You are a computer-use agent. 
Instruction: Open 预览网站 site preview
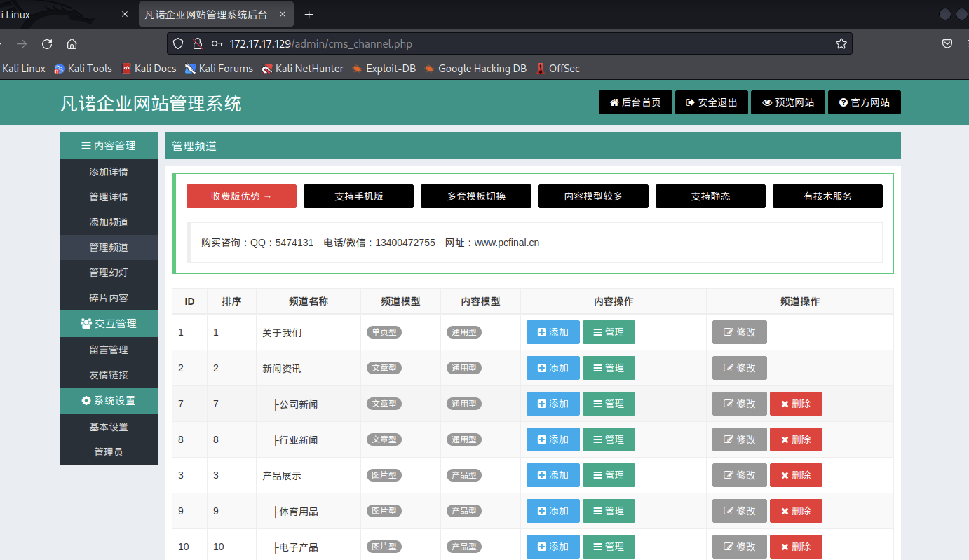[788, 102]
